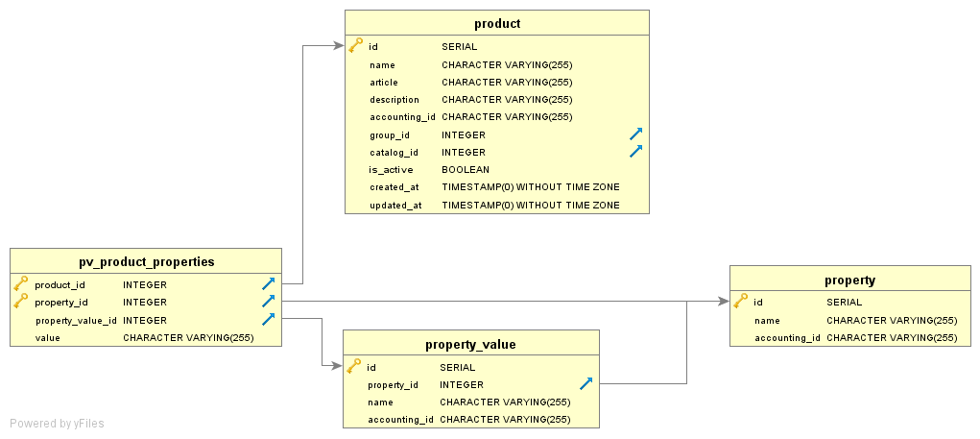The width and height of the screenshot is (980, 439).
Task: Click the updated_at column name
Action: (395, 206)
